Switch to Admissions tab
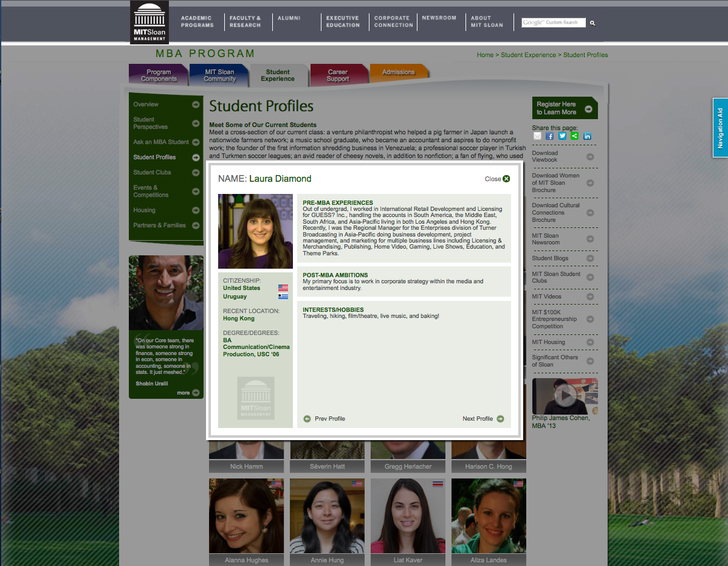The width and height of the screenshot is (728, 566). click(x=399, y=72)
